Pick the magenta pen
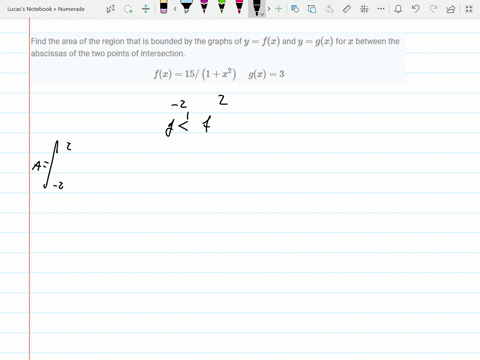Image resolution: width=480 pixels, height=360 pixels. click(x=204, y=7)
